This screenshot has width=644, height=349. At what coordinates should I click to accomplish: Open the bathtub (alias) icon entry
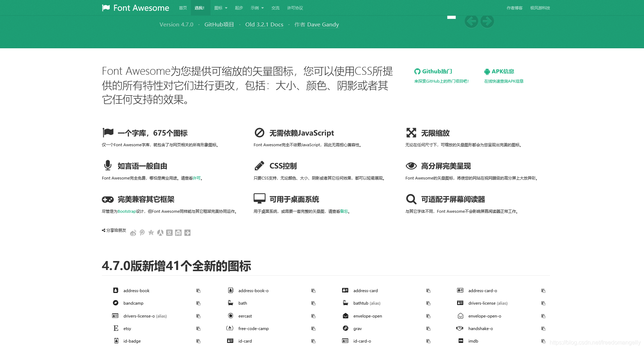[361, 303]
